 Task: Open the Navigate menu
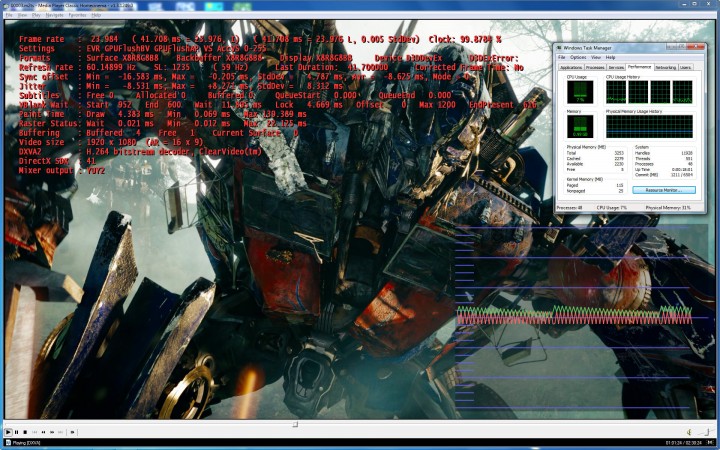coord(55,15)
